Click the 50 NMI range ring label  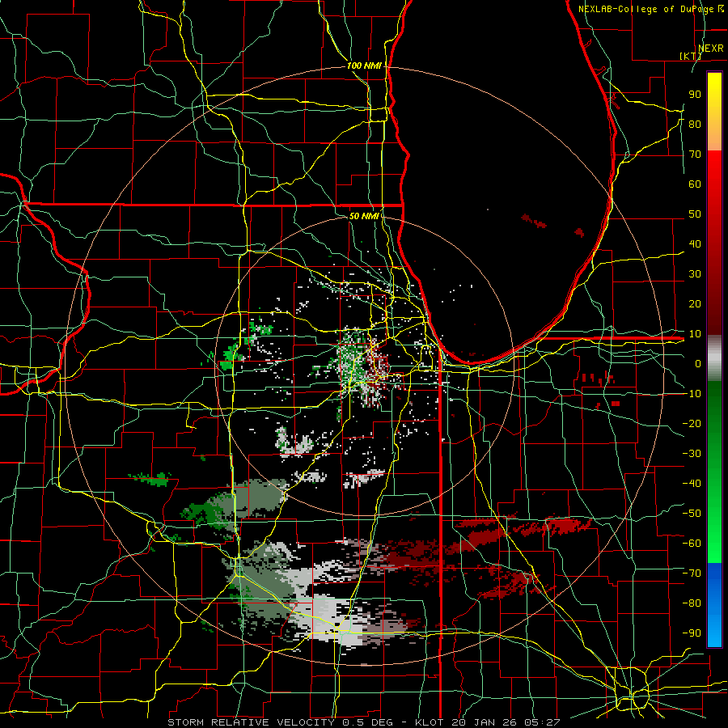click(364, 216)
